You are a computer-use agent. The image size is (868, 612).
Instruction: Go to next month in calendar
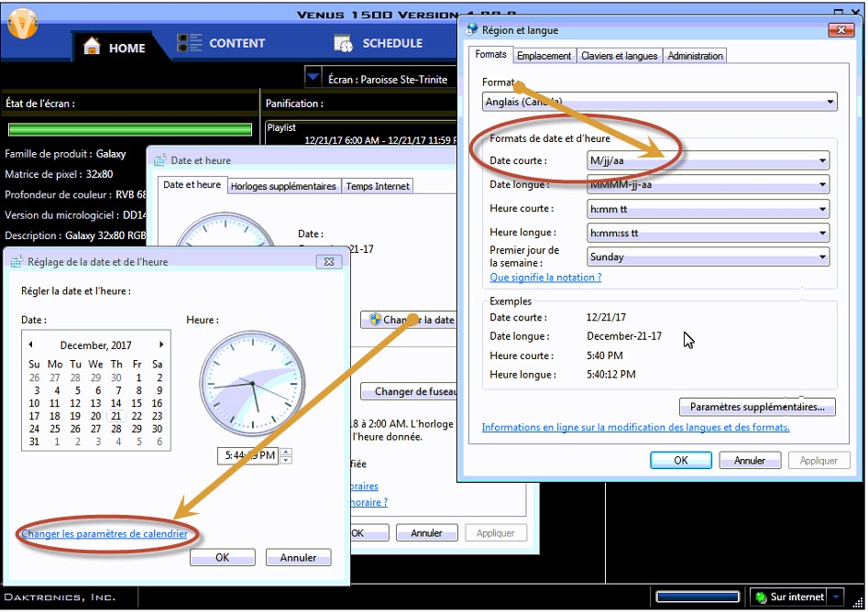(x=161, y=344)
